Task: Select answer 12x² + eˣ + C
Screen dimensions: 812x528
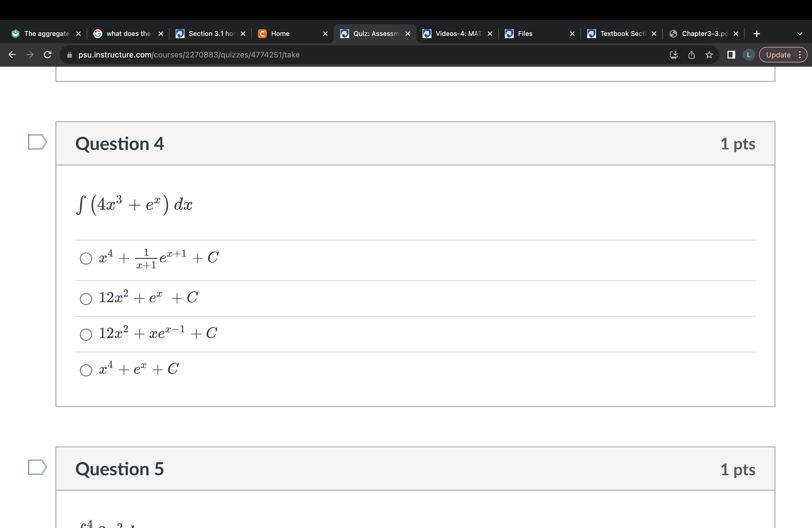Action: point(86,299)
